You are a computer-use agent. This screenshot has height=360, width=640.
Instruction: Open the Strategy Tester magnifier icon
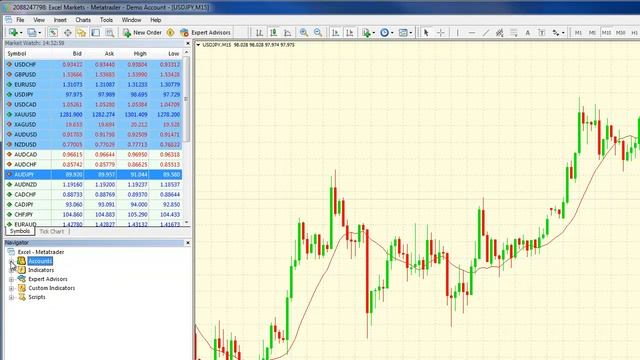(x=109, y=32)
